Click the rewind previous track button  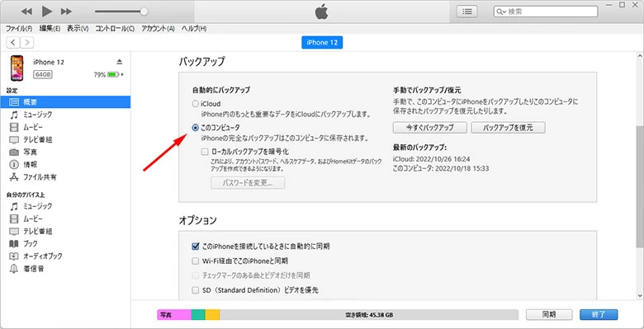pyautogui.click(x=26, y=12)
